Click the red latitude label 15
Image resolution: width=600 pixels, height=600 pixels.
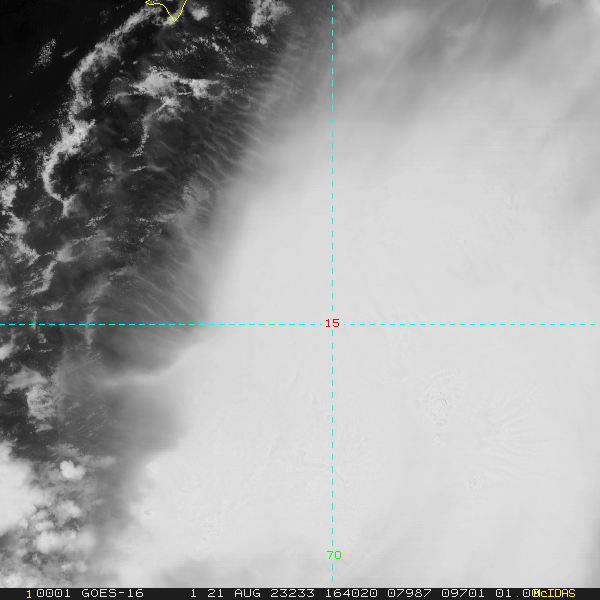click(x=332, y=323)
